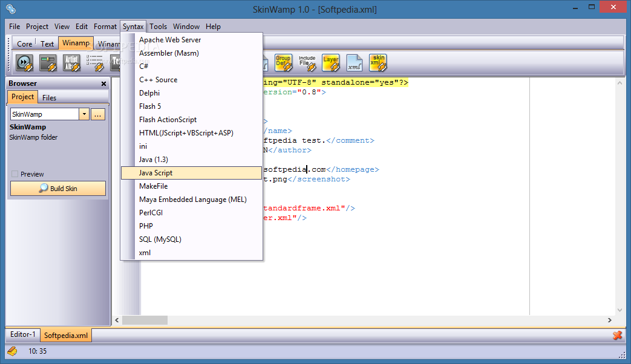Close the Browser panel
This screenshot has height=364, width=631.
tap(104, 83)
